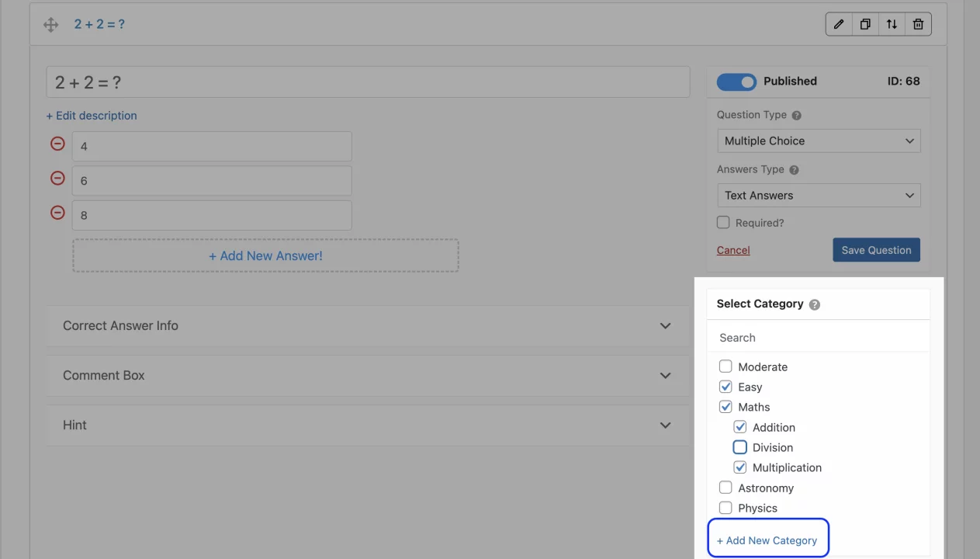980x559 pixels.
Task: Click the trash delete question icon
Action: click(918, 24)
